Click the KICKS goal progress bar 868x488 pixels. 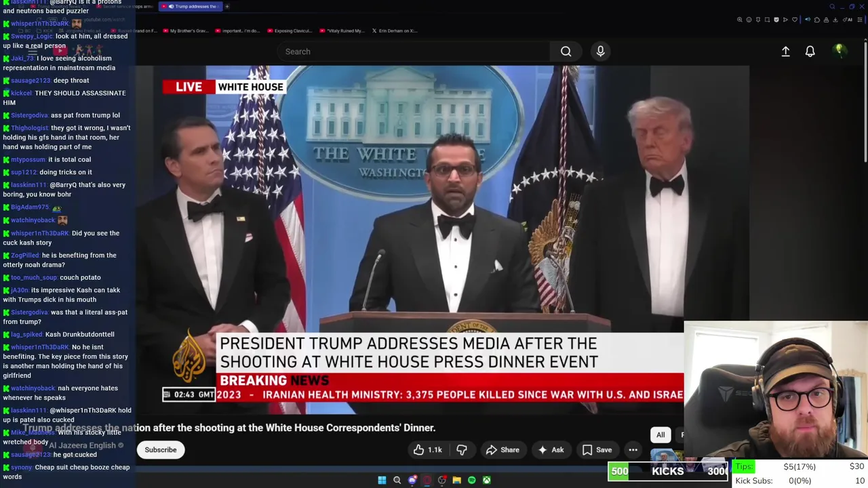point(668,472)
